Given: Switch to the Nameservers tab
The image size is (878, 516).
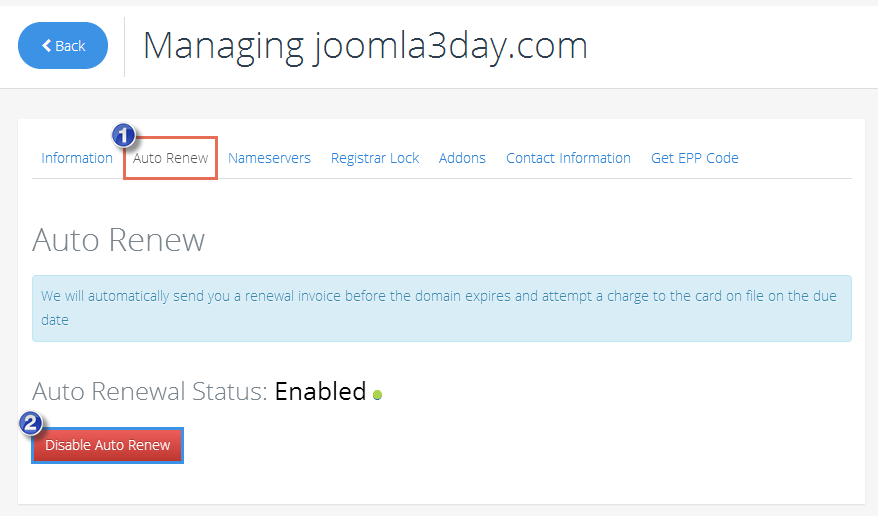Looking at the screenshot, I should tap(269, 158).
